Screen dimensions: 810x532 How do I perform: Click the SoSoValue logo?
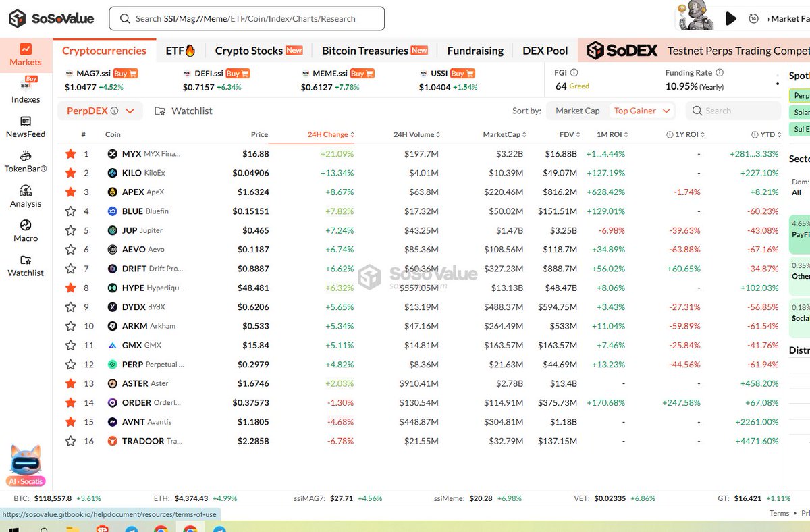tap(51, 18)
